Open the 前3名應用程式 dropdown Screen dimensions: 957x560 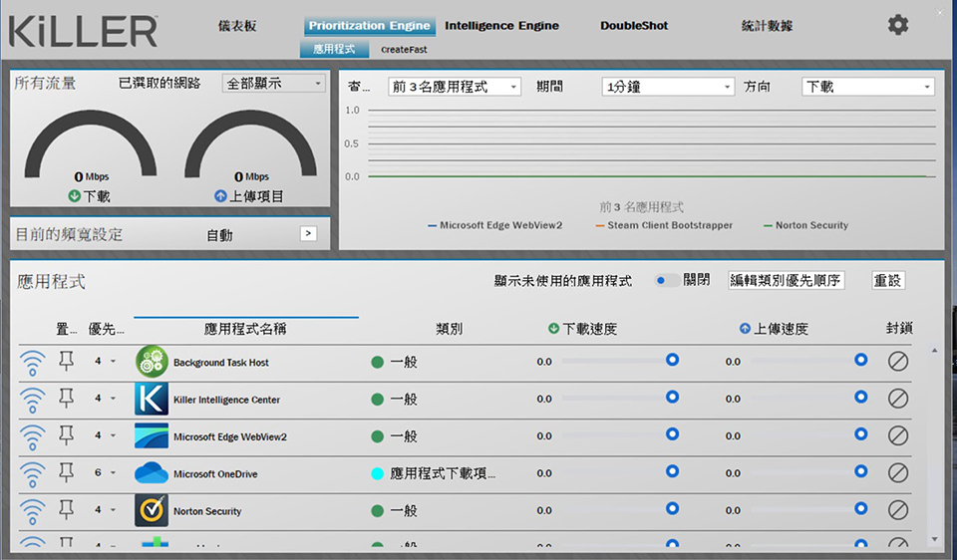click(455, 87)
